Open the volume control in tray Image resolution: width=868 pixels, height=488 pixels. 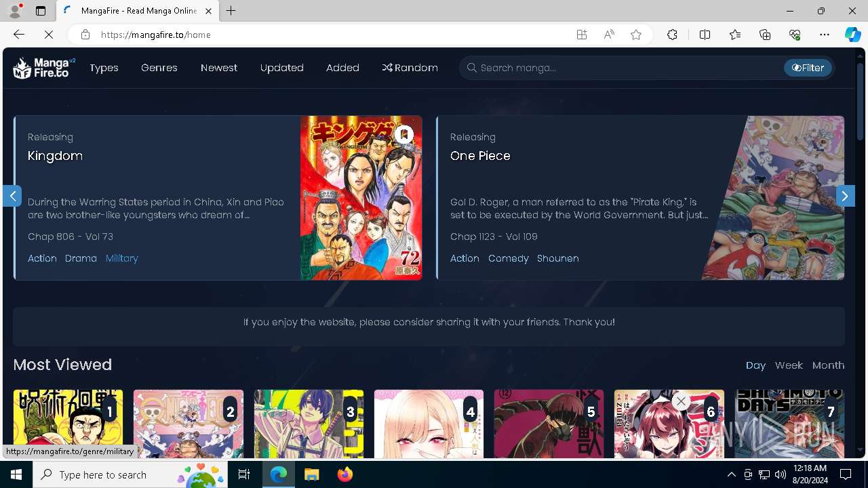point(781,474)
